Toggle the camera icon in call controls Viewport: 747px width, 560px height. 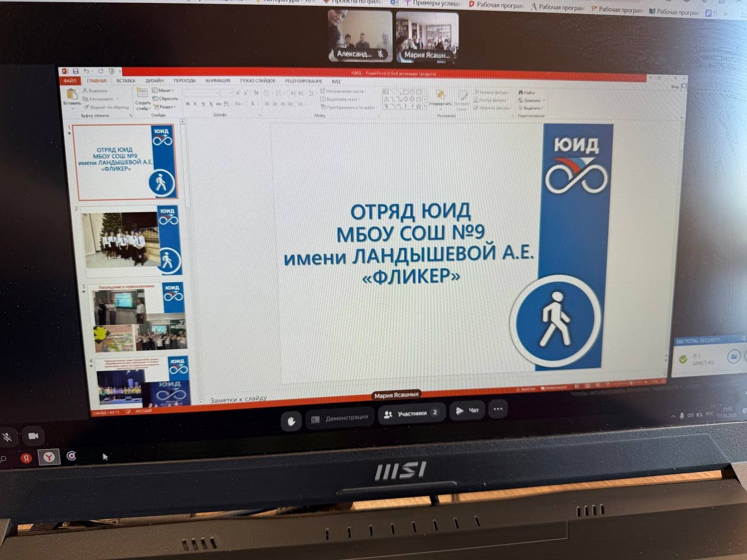[33, 436]
